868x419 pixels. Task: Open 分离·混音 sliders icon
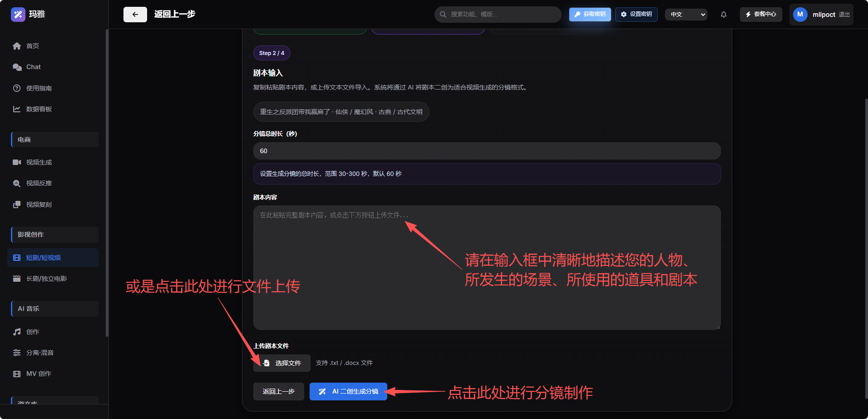pyautogui.click(x=17, y=353)
